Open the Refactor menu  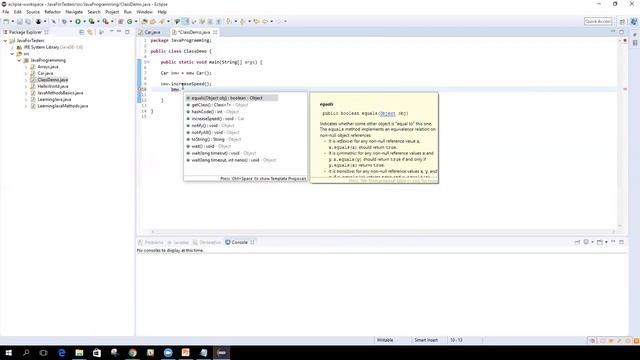coord(52,12)
